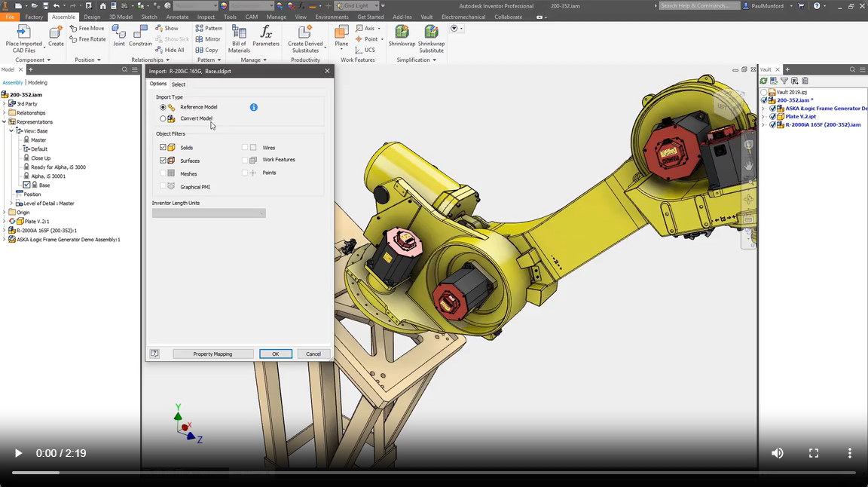Collapse the Representations tree node

[x=5, y=122]
